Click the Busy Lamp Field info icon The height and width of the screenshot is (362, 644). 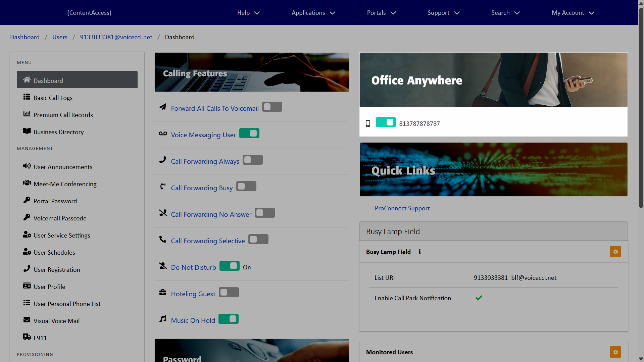coord(419,252)
